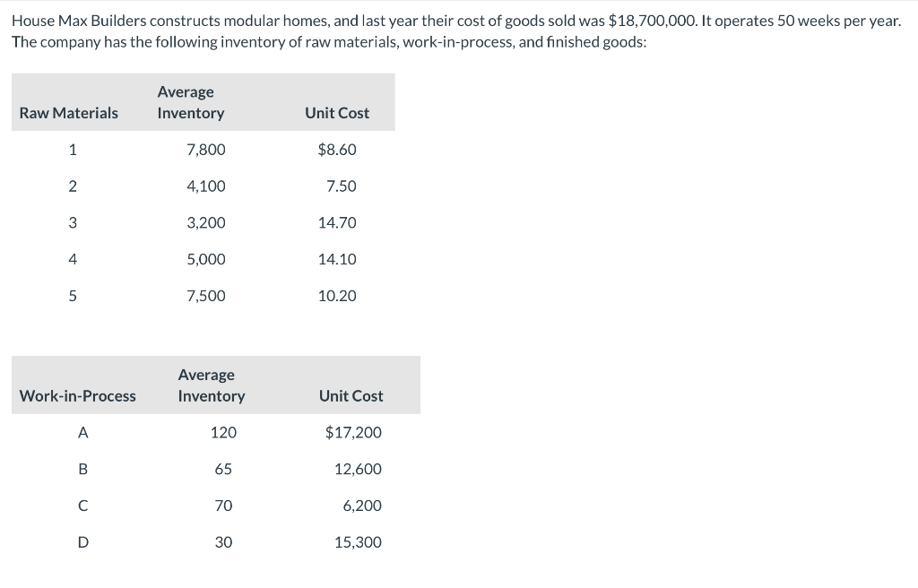The width and height of the screenshot is (918, 588).
Task: Select the $17,200 unit cost cell
Action: click(x=353, y=432)
